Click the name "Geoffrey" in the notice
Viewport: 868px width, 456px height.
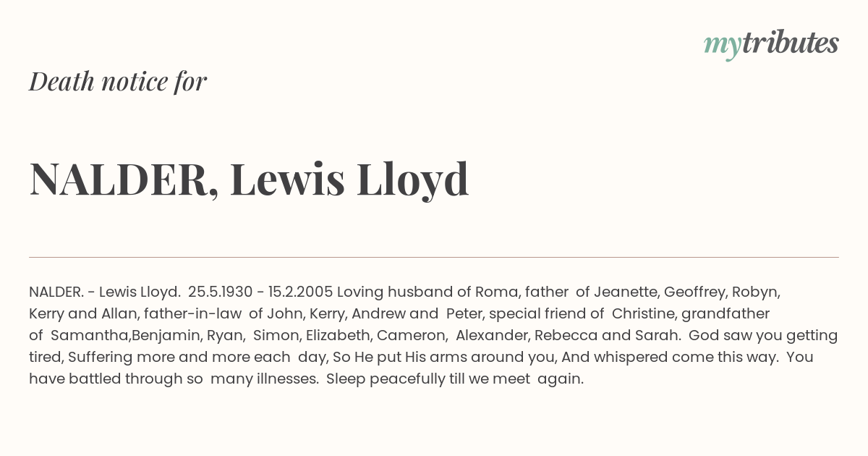[x=694, y=292]
